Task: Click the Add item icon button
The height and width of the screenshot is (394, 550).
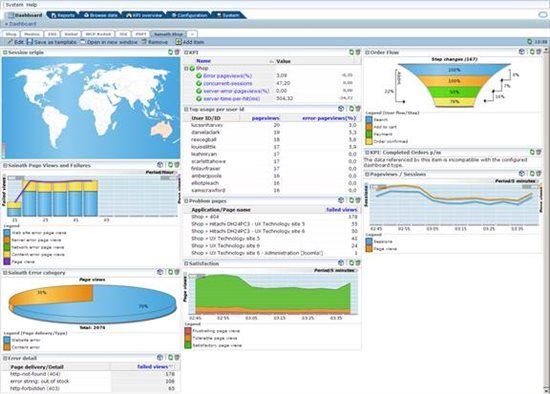Action: coord(178,42)
